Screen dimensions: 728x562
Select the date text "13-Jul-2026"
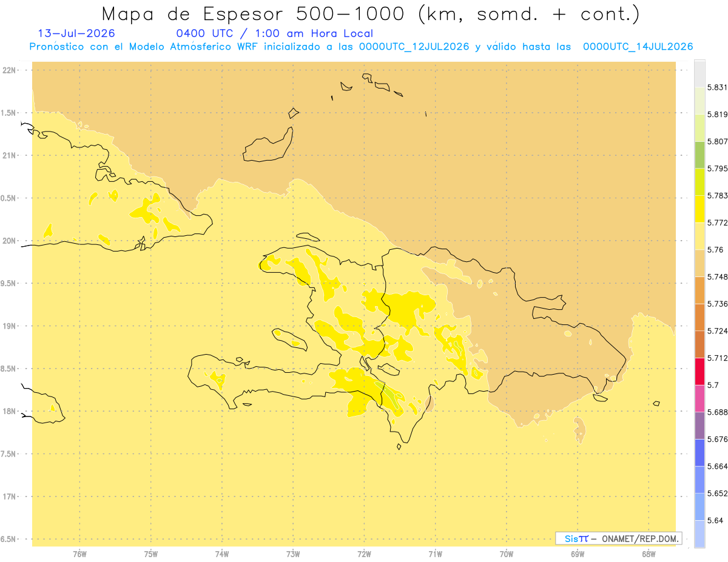pyautogui.click(x=76, y=33)
